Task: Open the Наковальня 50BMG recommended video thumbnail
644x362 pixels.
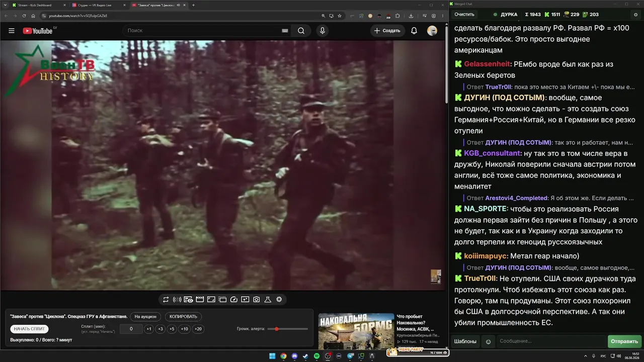Action: 356,331
